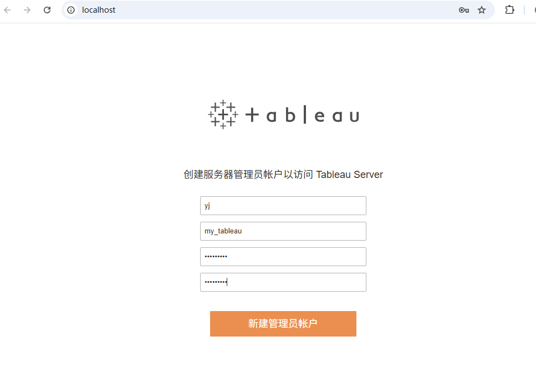The width and height of the screenshot is (536, 392).
Task: Reload the localhost page
Action: 47,10
